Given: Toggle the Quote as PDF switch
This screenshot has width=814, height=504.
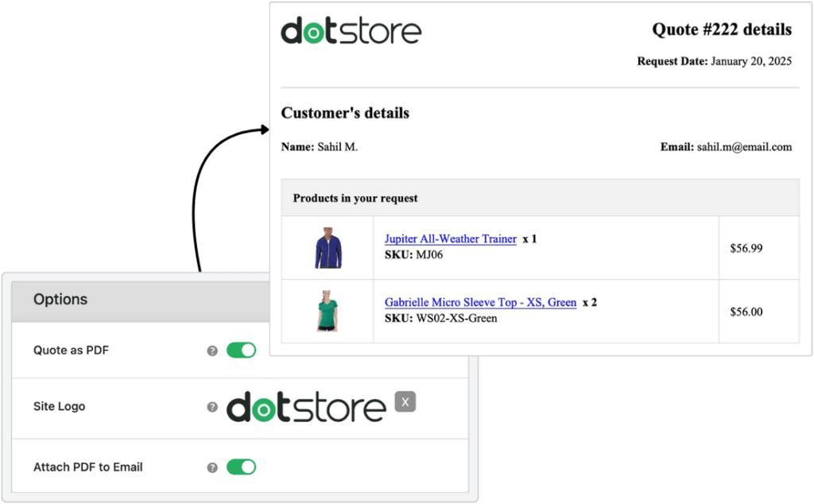Looking at the screenshot, I should (x=241, y=351).
